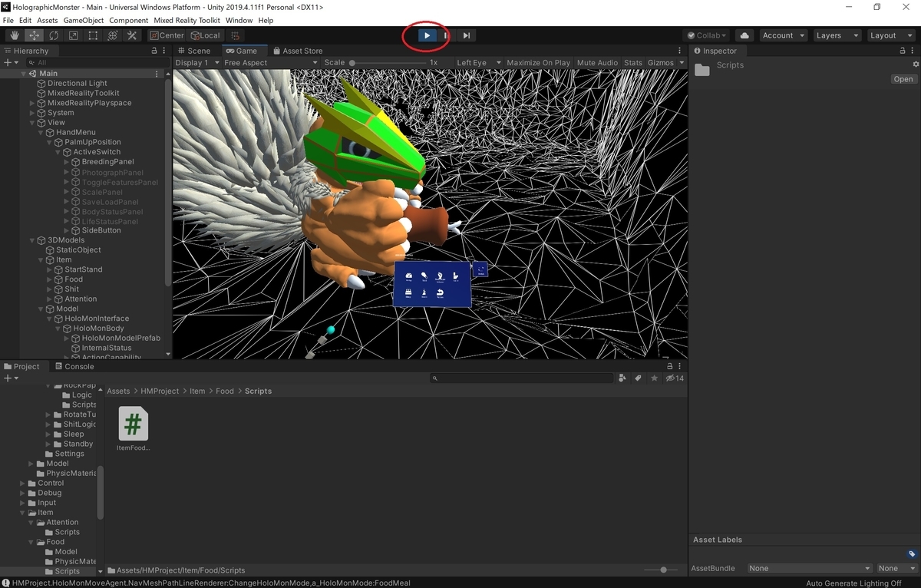Screen dimensions: 921x588
Task: Open the Window menu
Action: pyautogui.click(x=239, y=20)
